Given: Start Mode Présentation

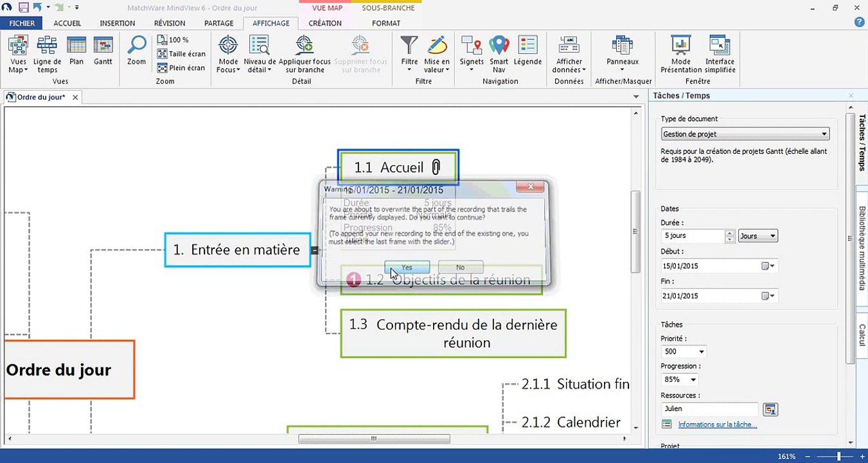Looking at the screenshot, I should point(681,55).
